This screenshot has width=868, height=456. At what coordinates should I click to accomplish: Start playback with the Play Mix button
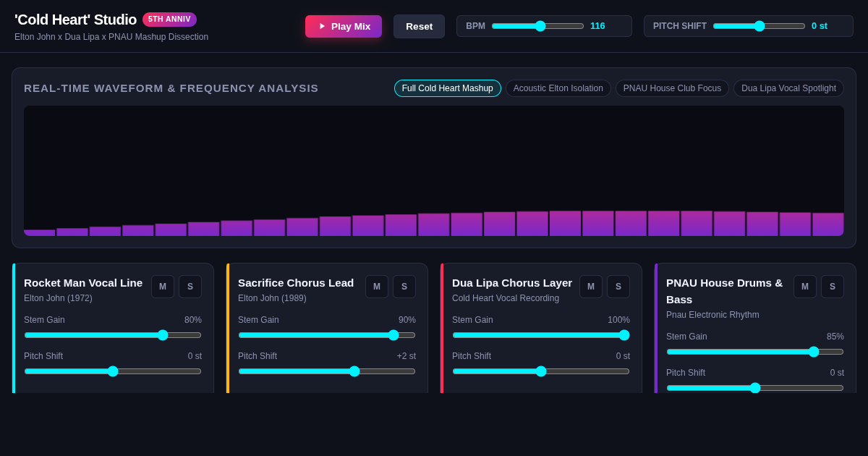point(344,26)
